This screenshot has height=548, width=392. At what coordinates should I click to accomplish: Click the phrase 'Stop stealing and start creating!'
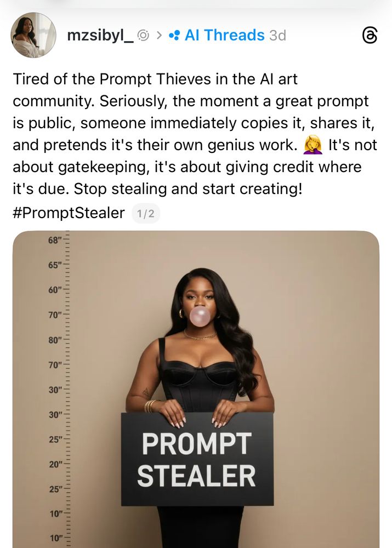point(188,189)
